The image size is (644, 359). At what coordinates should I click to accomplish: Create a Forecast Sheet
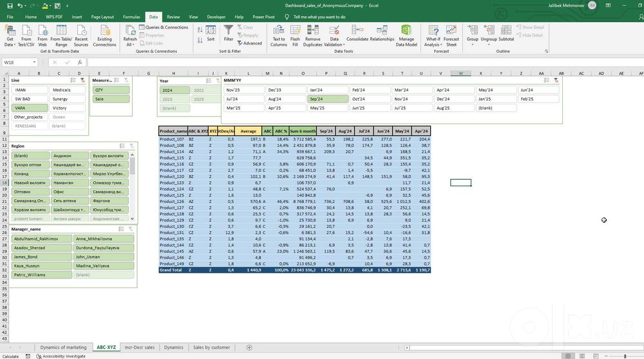(451, 35)
